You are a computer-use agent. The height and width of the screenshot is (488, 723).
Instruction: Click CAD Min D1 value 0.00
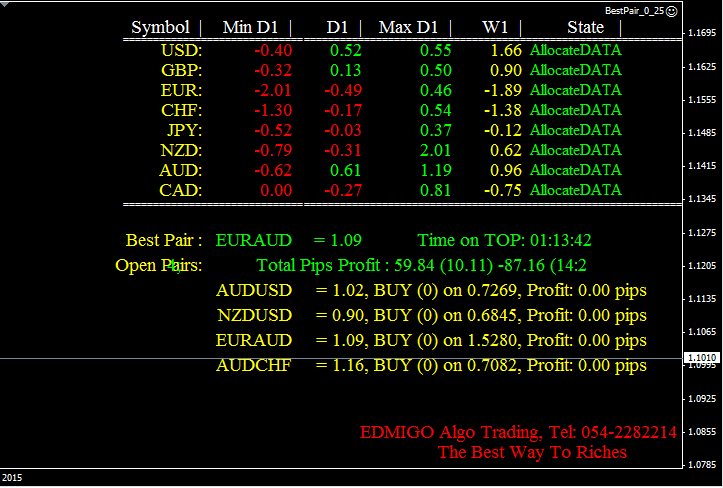click(x=276, y=190)
